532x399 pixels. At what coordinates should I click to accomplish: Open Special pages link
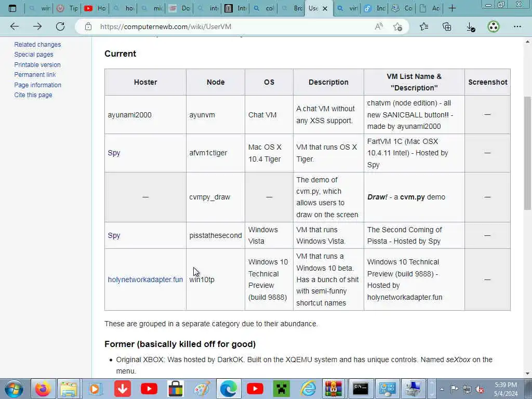[34, 54]
